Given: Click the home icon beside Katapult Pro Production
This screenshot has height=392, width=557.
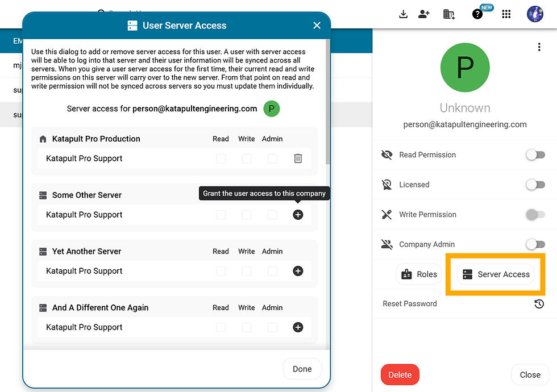Looking at the screenshot, I should tap(43, 139).
